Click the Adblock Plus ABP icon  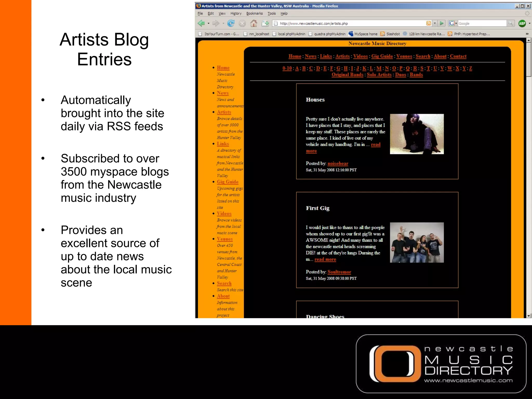click(522, 24)
